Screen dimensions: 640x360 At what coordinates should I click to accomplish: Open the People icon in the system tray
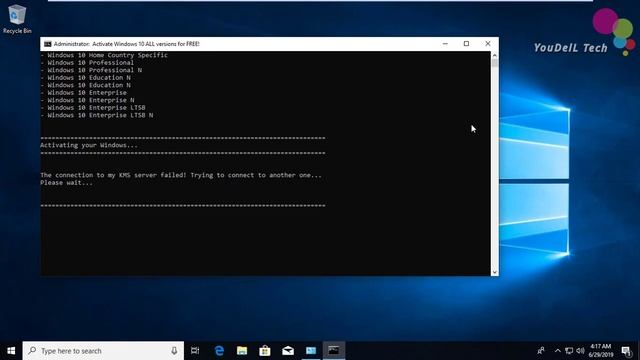pyautogui.click(x=541, y=351)
